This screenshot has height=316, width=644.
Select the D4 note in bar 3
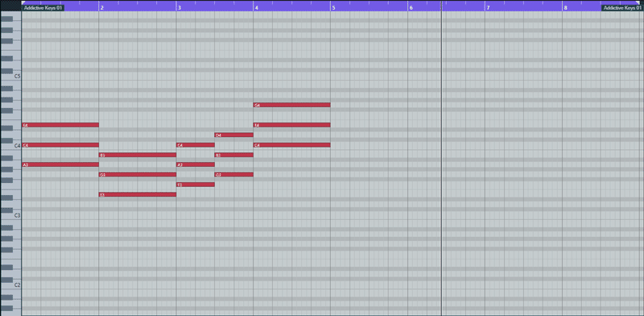tap(234, 135)
